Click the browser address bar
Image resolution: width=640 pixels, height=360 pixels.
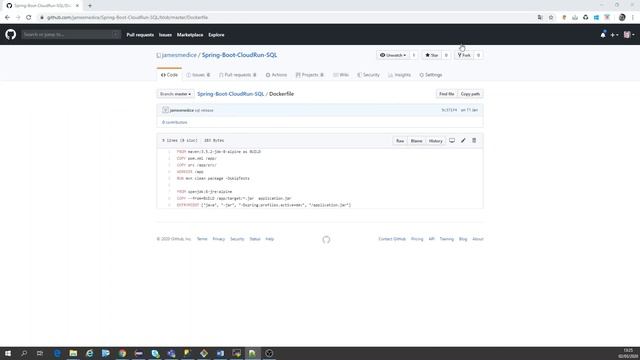[x=286, y=18]
